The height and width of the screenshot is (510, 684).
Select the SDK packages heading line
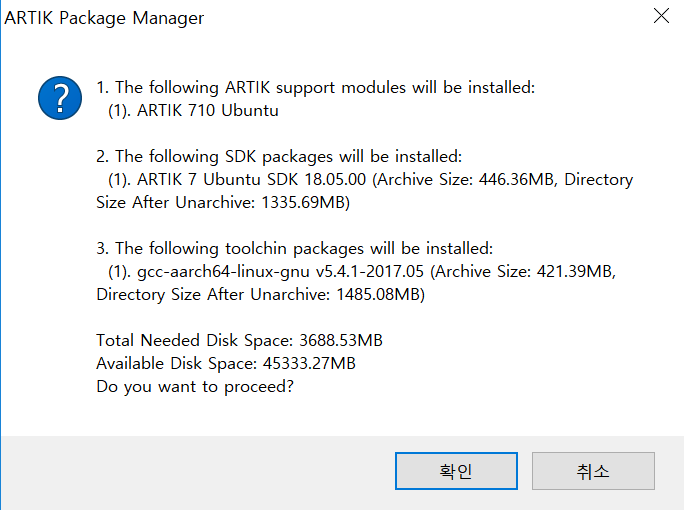pyautogui.click(x=279, y=156)
